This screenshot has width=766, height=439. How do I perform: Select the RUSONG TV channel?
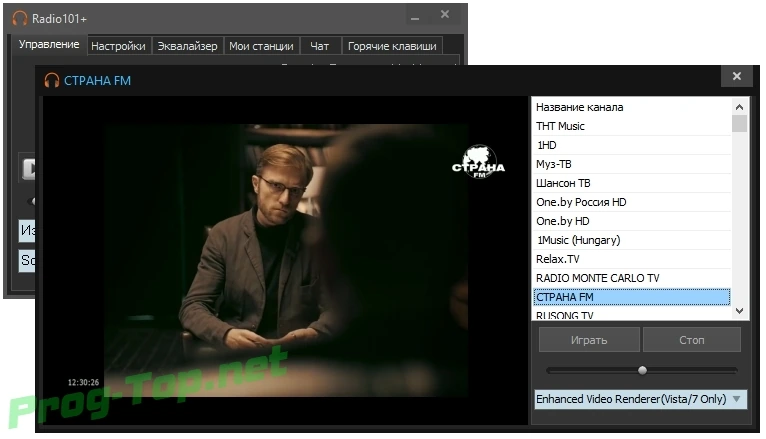pos(632,314)
